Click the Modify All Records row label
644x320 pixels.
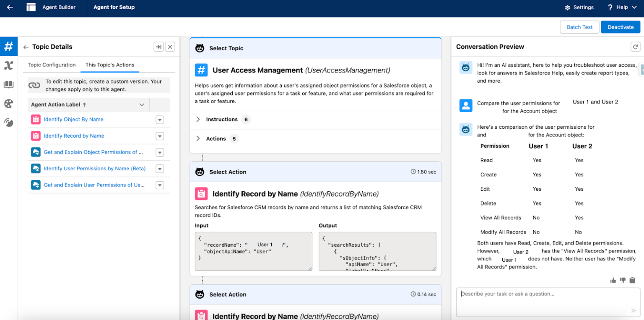[x=503, y=232]
